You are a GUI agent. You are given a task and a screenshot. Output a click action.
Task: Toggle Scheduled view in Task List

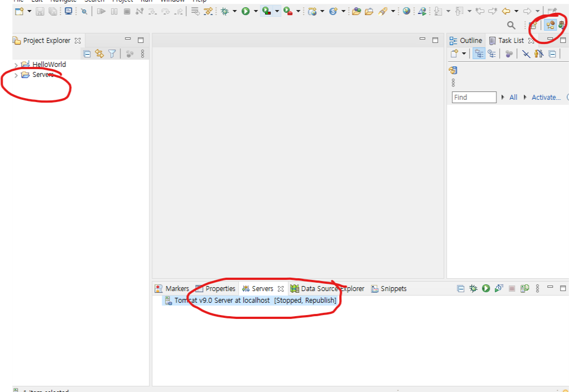click(492, 54)
